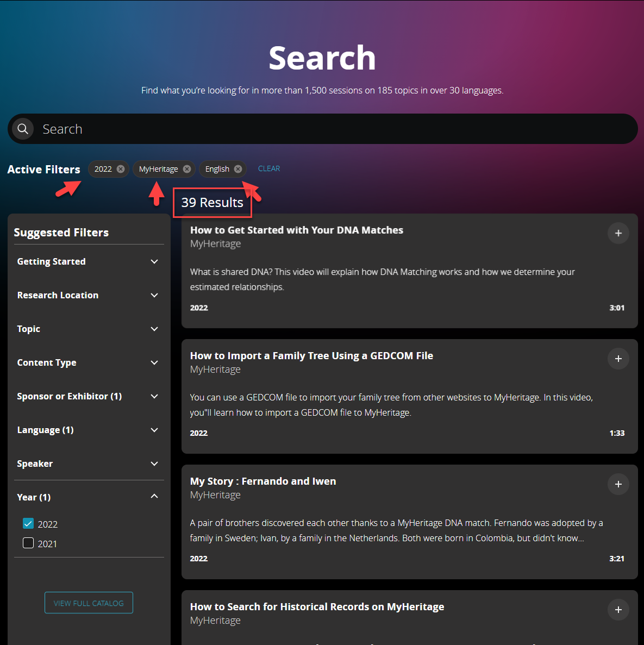Click the 3:01 duration on DNA Matches card
Viewport: 644px width, 645px height.
[x=617, y=308]
